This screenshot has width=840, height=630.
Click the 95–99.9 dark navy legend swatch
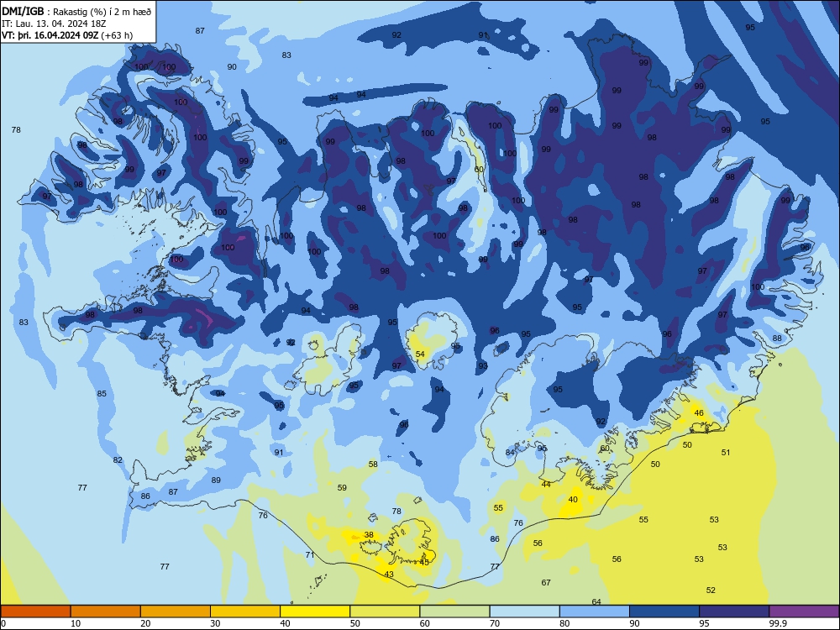pyautogui.click(x=734, y=612)
